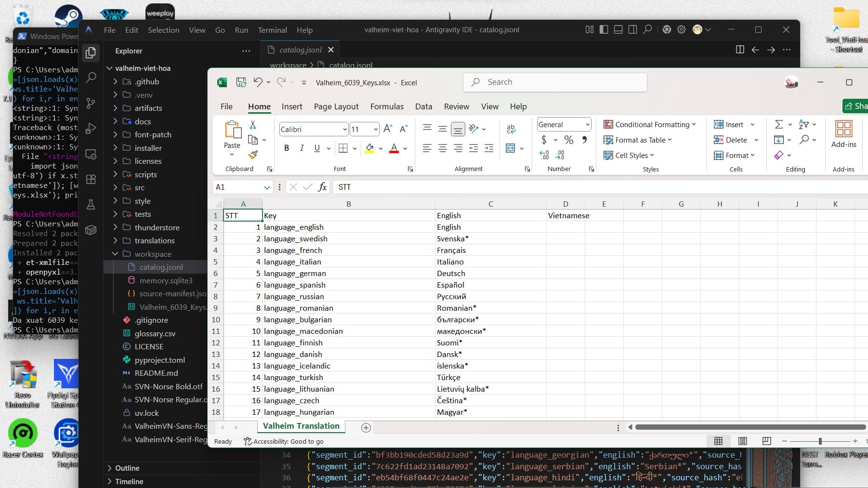Save the workbook via the Save icon
The image size is (868, 488).
click(241, 82)
